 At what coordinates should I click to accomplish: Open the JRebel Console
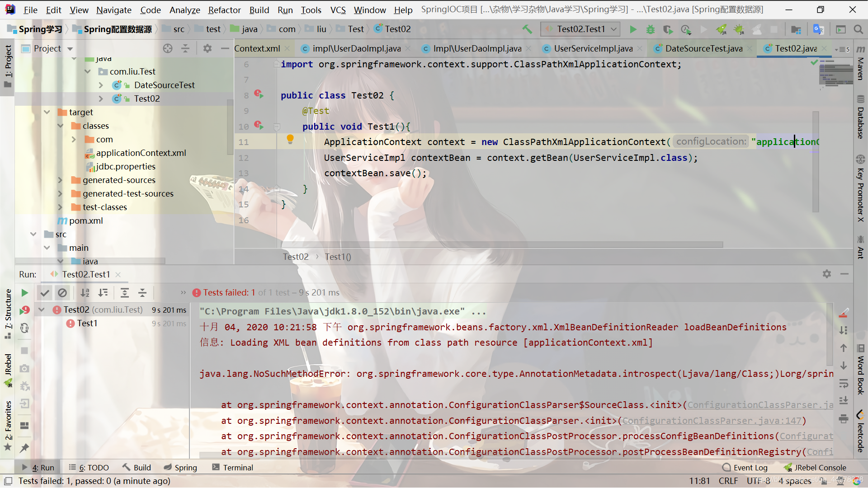815,468
